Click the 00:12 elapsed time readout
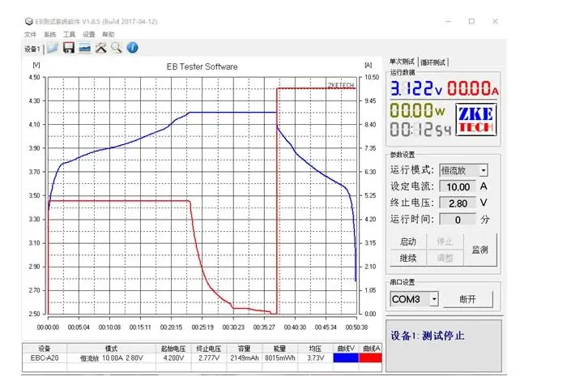The height and width of the screenshot is (385, 588). 420,130
